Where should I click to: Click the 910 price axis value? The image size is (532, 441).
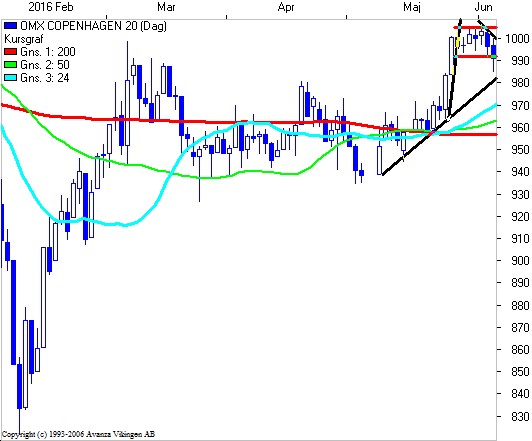(x=520, y=238)
